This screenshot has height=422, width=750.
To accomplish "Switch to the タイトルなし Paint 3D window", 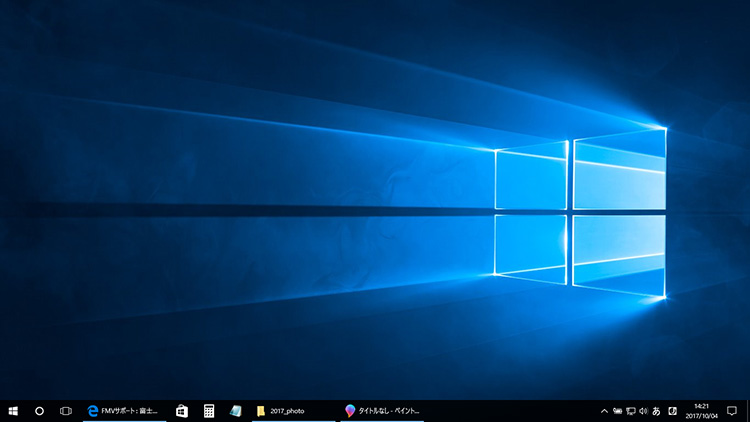I will click(x=383, y=411).
